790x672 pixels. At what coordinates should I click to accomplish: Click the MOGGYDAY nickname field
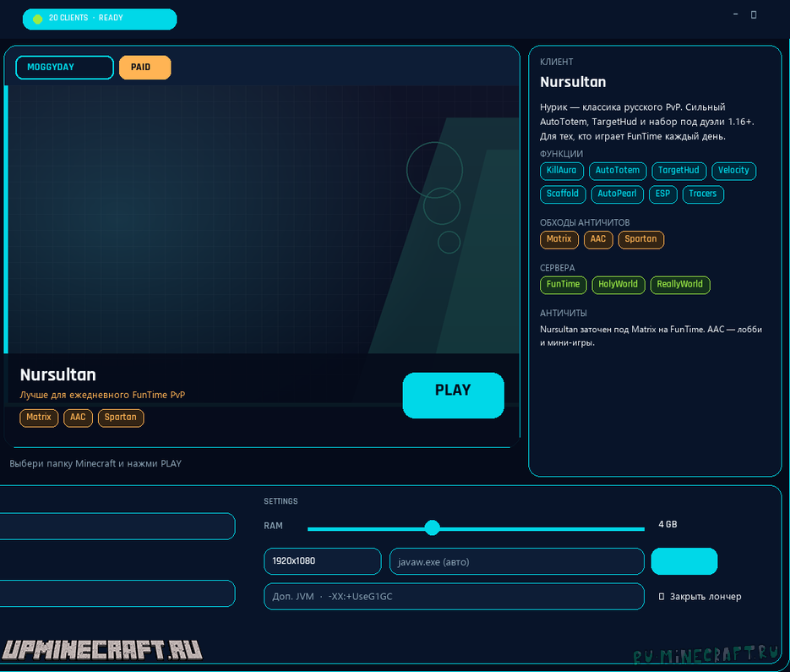(x=64, y=68)
